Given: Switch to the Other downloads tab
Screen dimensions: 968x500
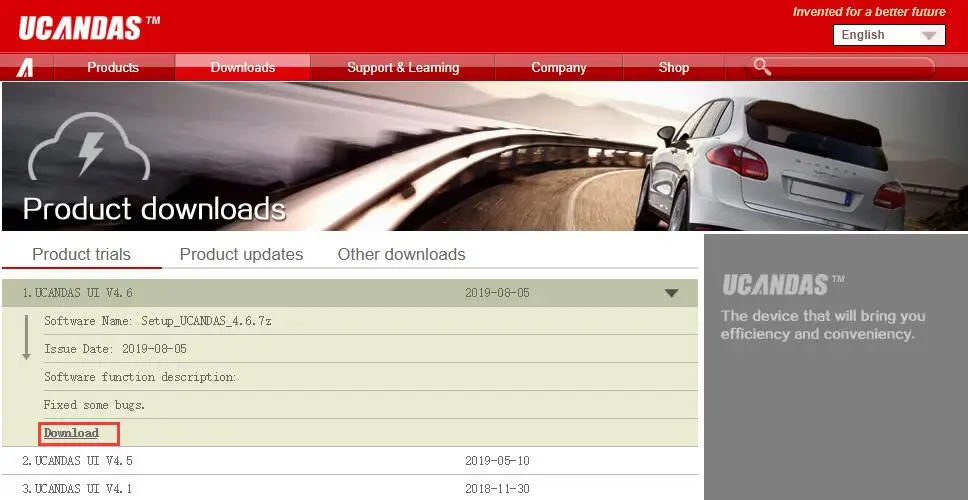Looking at the screenshot, I should (401, 254).
